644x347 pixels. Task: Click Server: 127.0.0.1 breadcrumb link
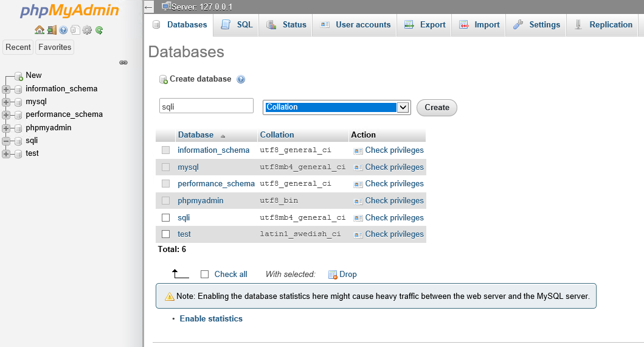pos(202,7)
